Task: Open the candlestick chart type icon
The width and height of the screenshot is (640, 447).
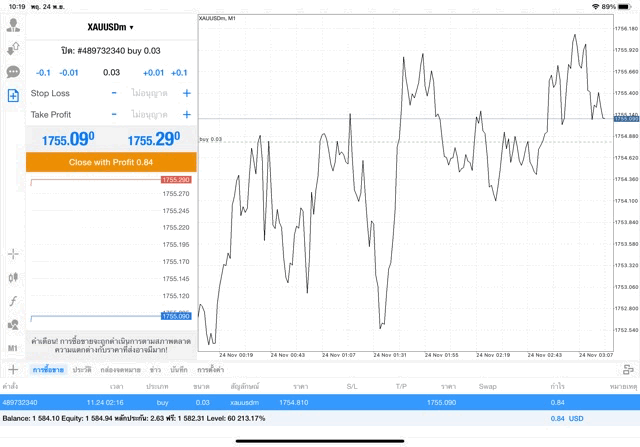Action: coord(13,278)
